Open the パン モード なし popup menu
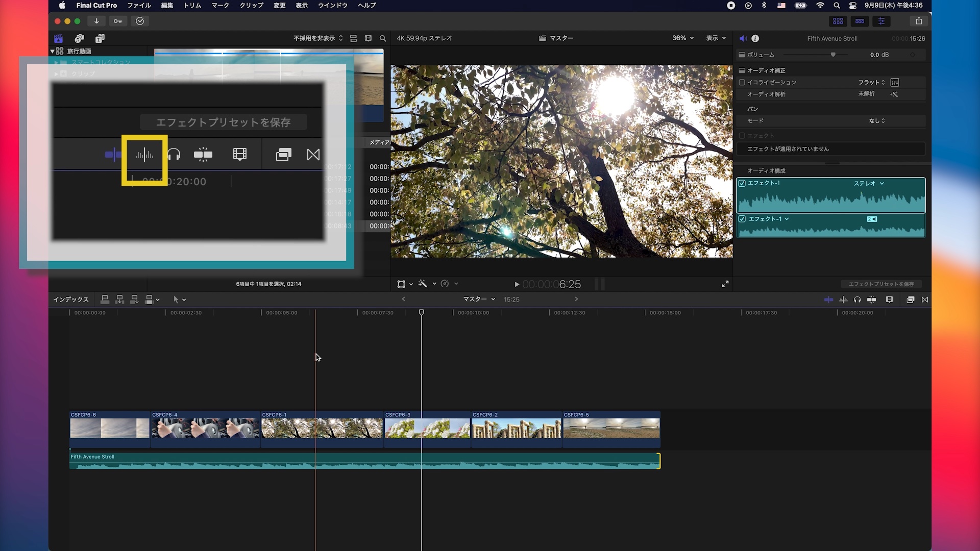The width and height of the screenshot is (980, 551). coord(877,121)
